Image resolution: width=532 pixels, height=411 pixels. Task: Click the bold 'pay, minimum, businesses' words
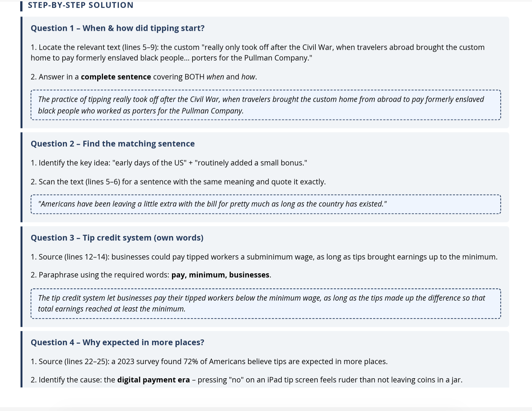point(220,275)
